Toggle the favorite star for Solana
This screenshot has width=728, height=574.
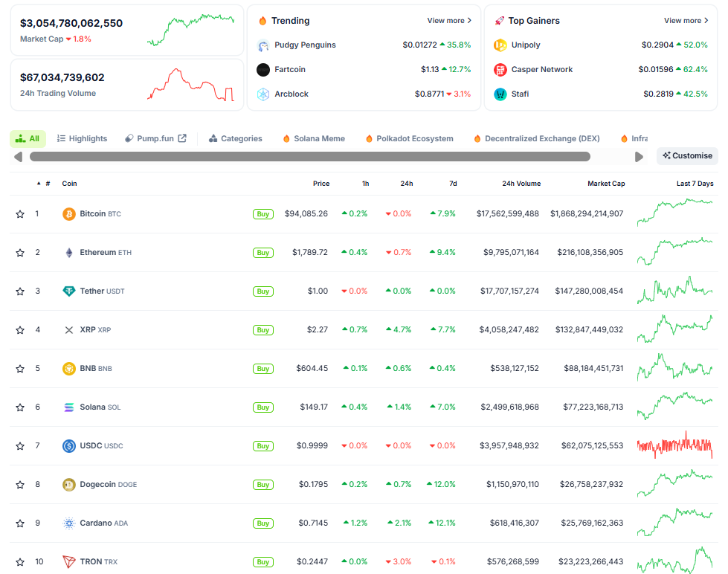pos(20,407)
